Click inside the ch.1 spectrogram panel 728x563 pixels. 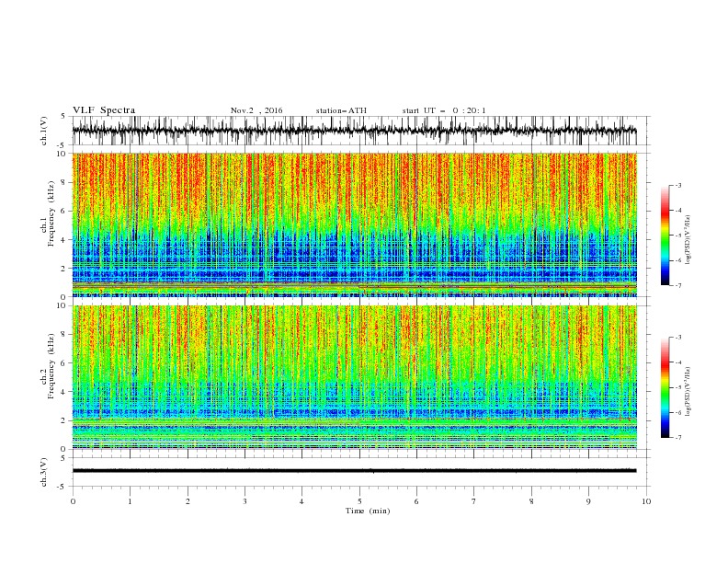click(x=354, y=224)
